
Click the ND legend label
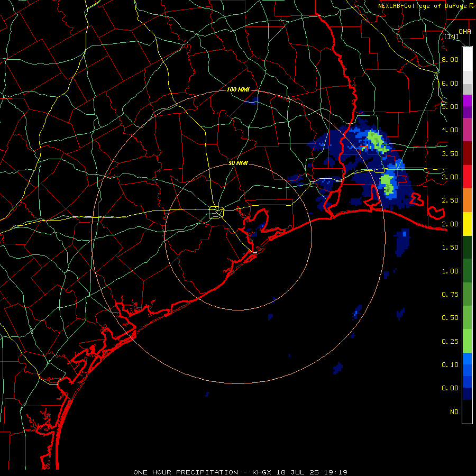point(454,412)
